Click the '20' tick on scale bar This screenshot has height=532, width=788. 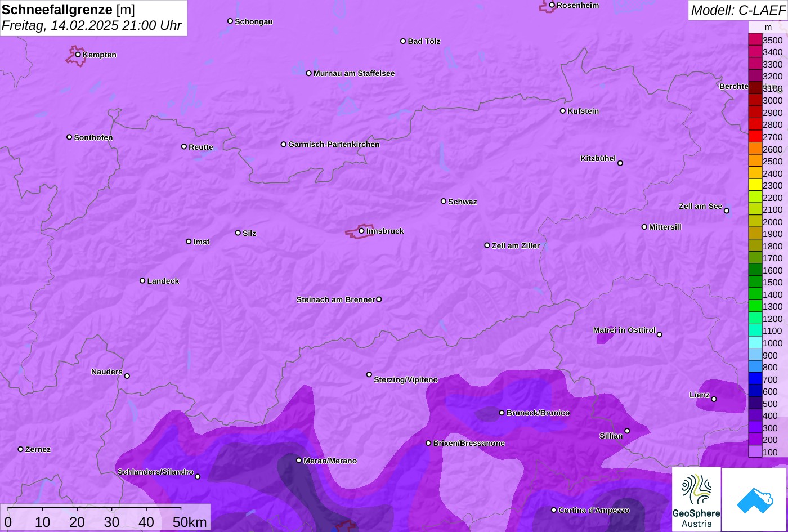click(77, 522)
